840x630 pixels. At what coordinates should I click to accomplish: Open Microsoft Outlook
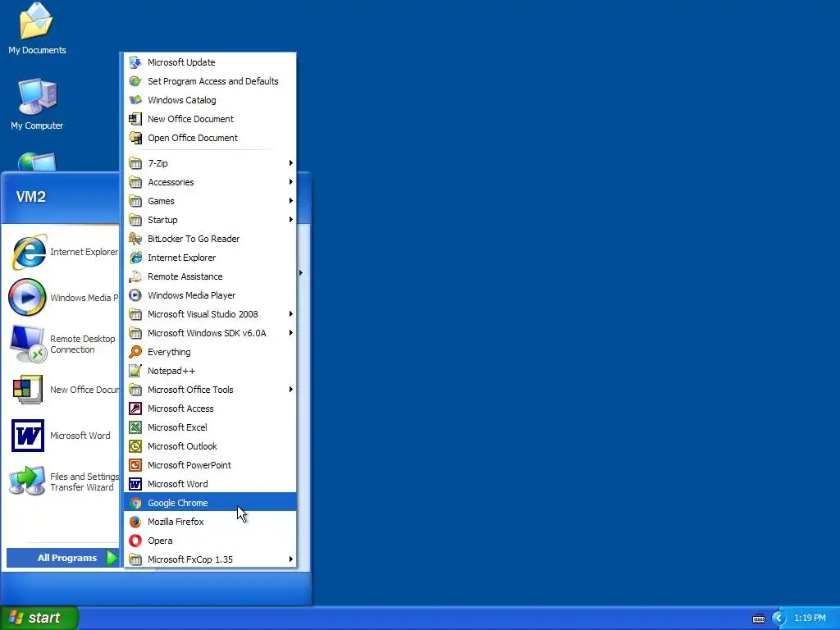click(x=210, y=445)
